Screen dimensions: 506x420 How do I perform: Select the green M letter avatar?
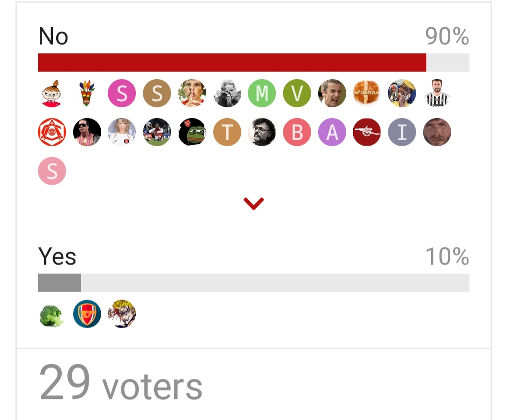pyautogui.click(x=262, y=93)
